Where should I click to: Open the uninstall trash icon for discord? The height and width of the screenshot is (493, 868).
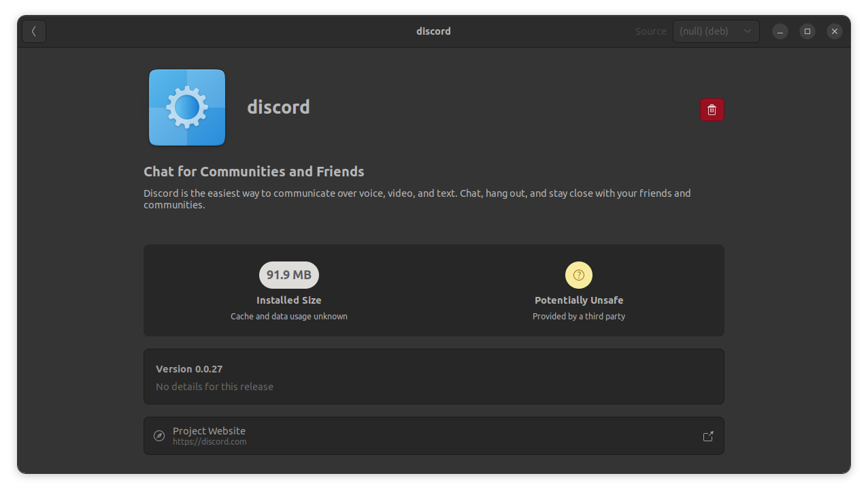pos(712,110)
